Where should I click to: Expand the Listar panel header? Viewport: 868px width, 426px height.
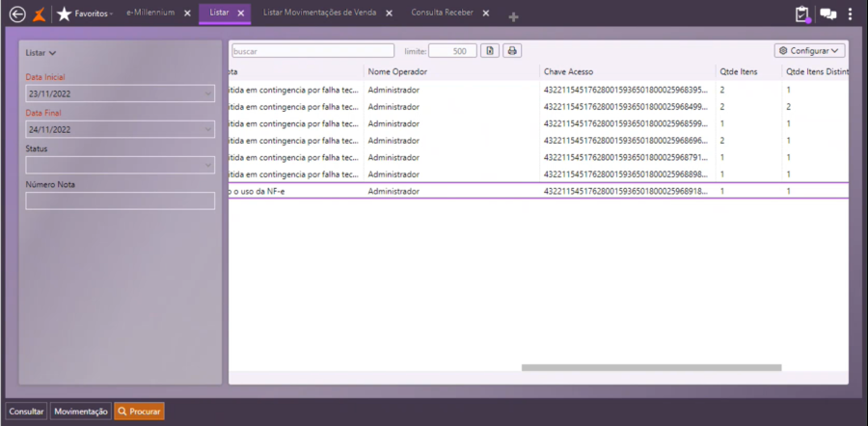click(x=41, y=53)
